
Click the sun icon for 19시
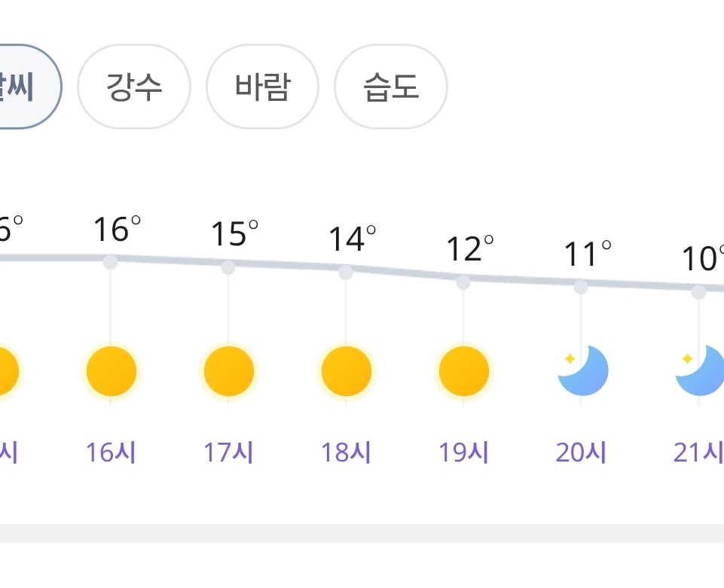coord(463,372)
